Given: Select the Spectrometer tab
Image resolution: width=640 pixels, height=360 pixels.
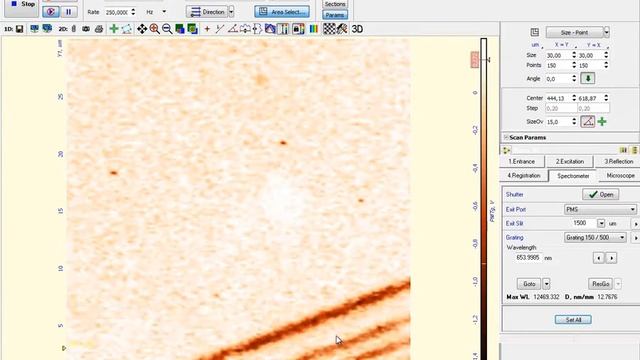Looking at the screenshot, I should click(x=573, y=176).
